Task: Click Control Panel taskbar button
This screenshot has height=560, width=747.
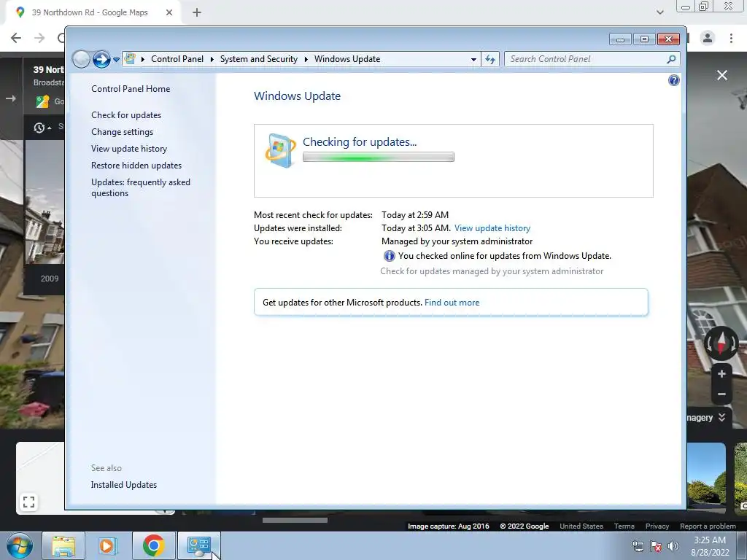Action: (x=198, y=545)
